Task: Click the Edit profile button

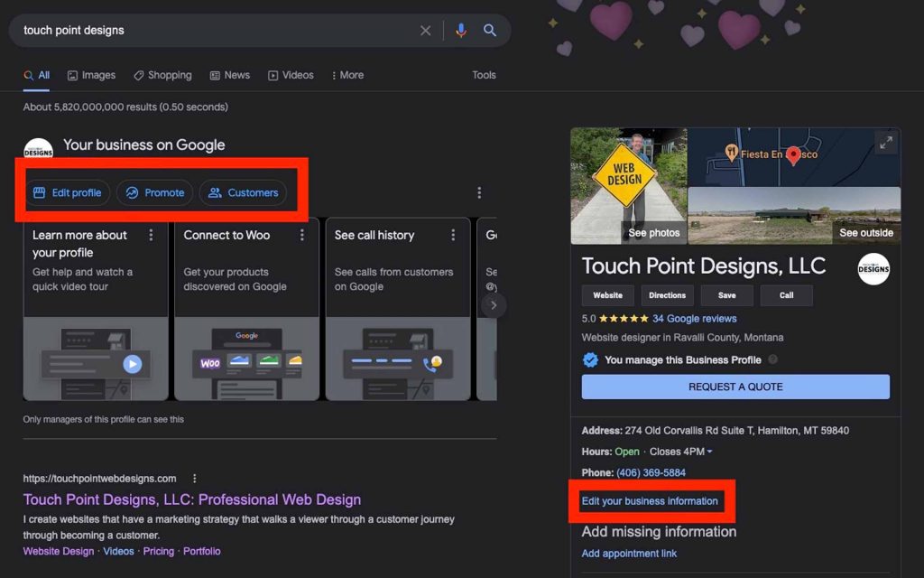Action: [68, 192]
